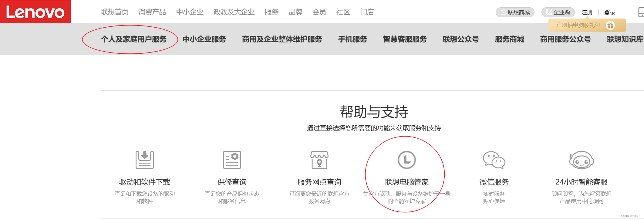Screen dimensions: 644x220
Task: Select 中小企业 in top navigation
Action: [x=190, y=12]
